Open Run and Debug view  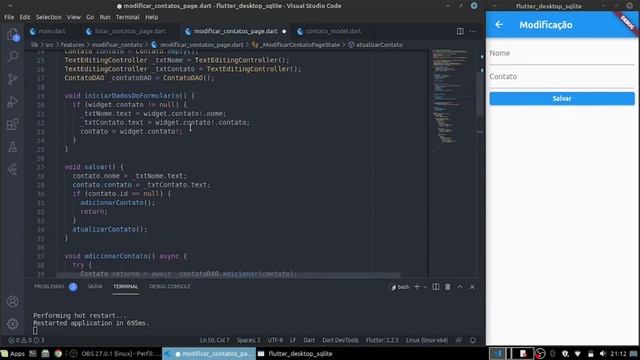(x=13, y=102)
